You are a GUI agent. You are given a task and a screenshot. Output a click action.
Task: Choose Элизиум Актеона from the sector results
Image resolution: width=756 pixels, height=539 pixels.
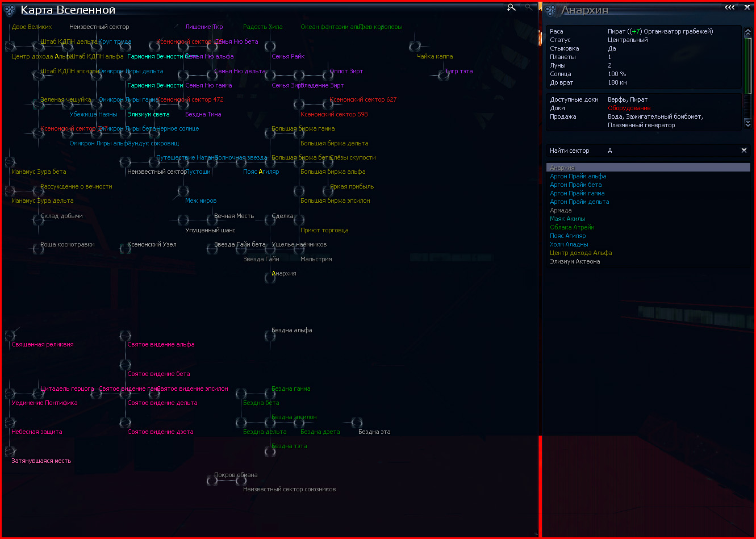[x=575, y=261]
